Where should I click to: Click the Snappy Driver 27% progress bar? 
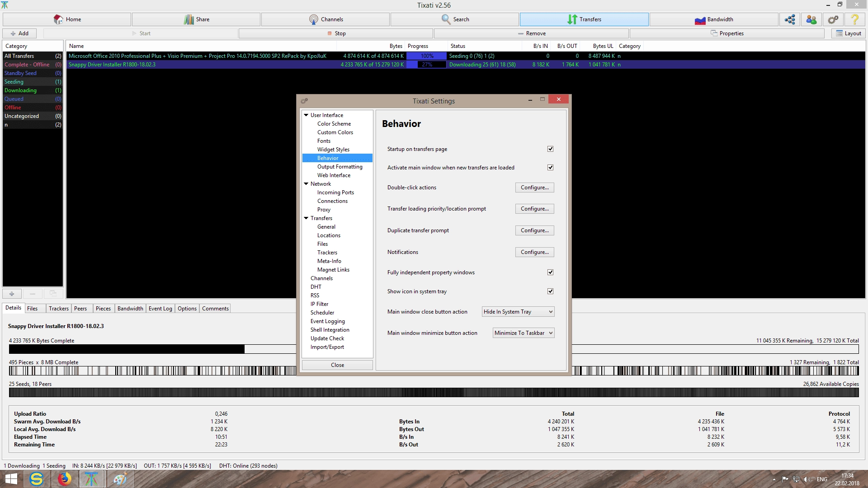click(426, 65)
